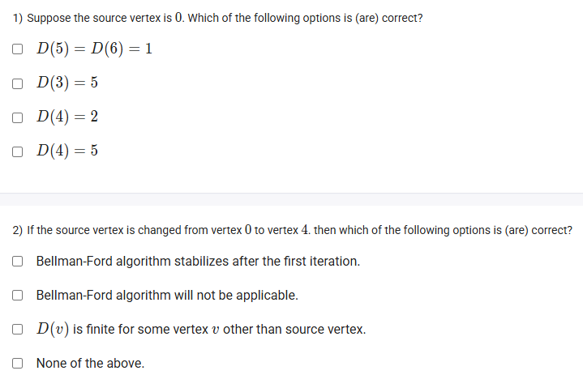Click the D(v) math symbol in option three
Viewport: 583px width, 392px height.
tap(53, 330)
